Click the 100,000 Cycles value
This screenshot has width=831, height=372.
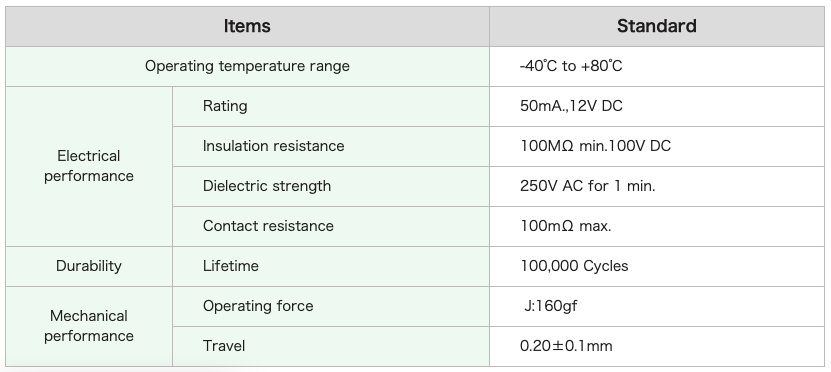point(574,266)
